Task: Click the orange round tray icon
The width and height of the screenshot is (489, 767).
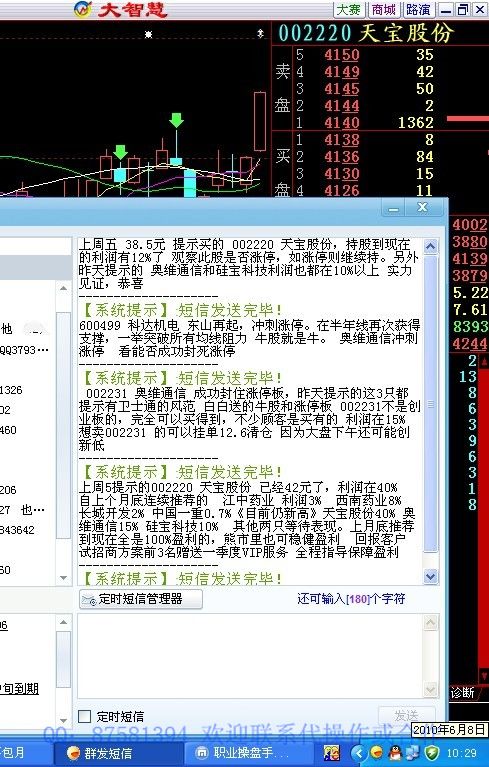Action: pos(377,753)
